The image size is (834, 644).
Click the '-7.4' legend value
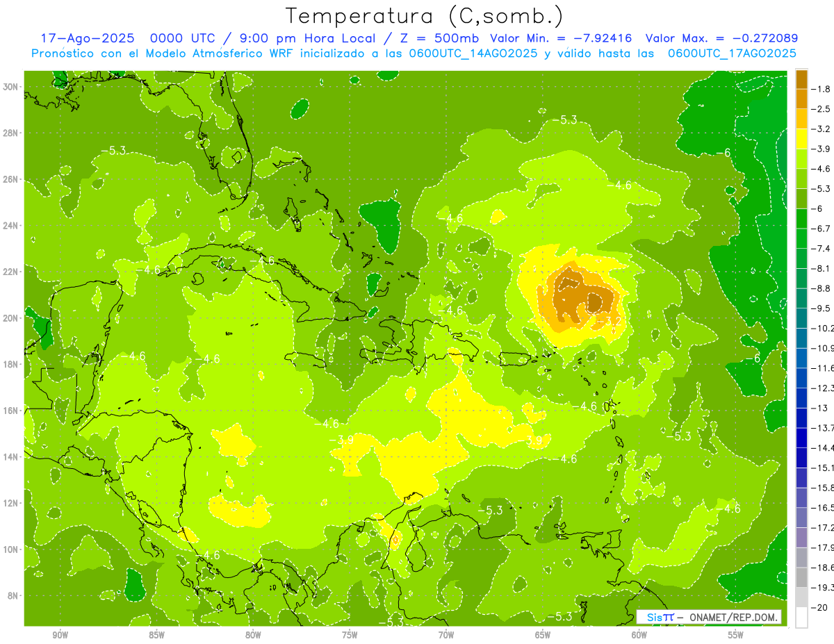click(822, 248)
